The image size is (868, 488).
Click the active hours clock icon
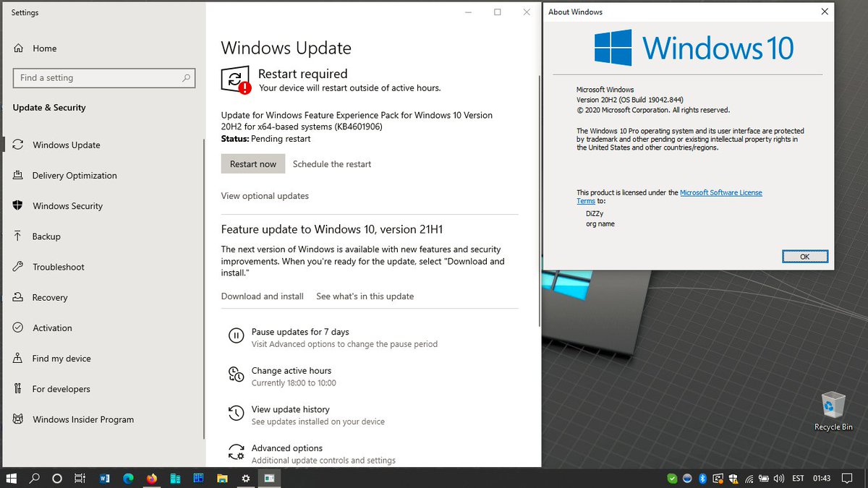point(236,374)
